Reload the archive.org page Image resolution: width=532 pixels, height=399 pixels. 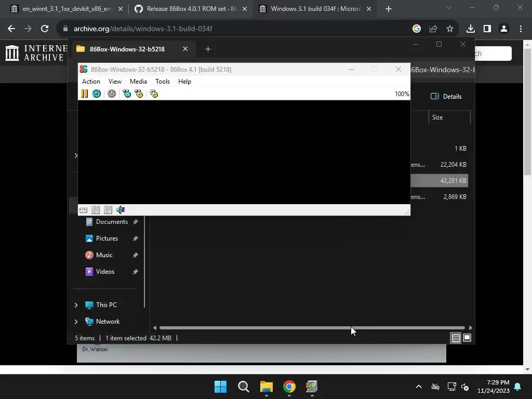(x=45, y=29)
